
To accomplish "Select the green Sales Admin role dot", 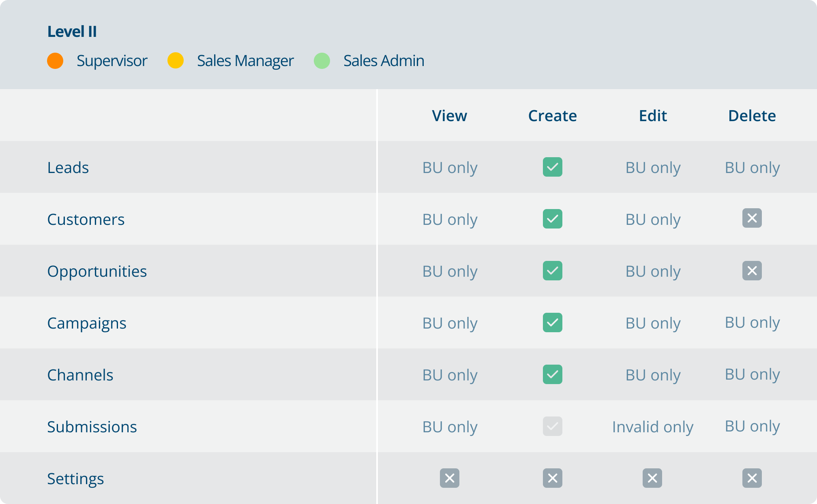I will coord(322,61).
